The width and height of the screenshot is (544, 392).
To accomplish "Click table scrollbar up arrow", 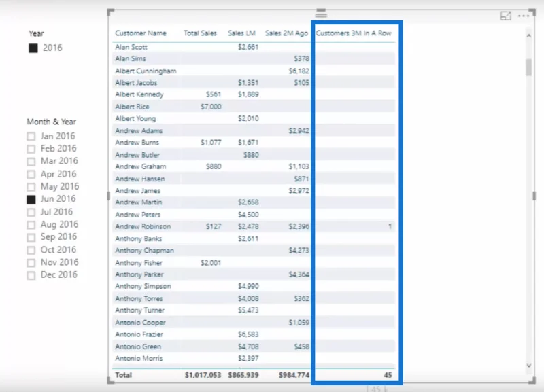I will 529,35.
